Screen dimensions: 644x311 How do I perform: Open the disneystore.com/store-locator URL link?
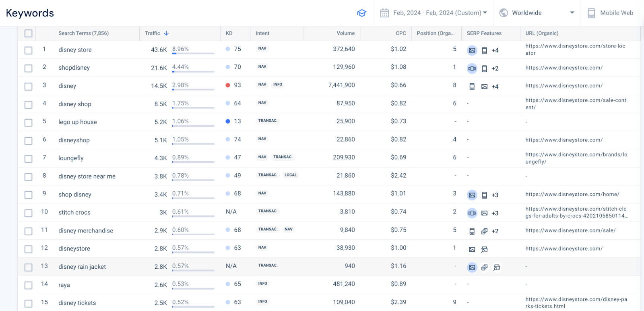pos(575,50)
